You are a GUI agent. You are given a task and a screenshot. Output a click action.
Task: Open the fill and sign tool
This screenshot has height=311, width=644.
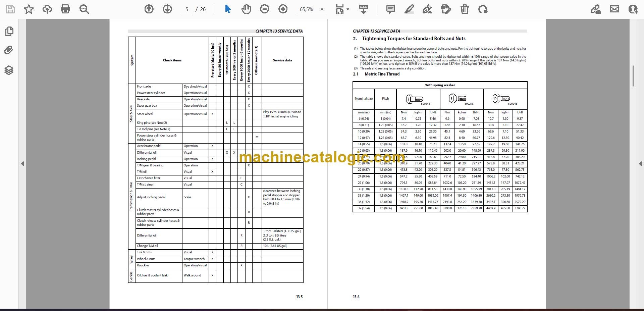tap(596, 9)
